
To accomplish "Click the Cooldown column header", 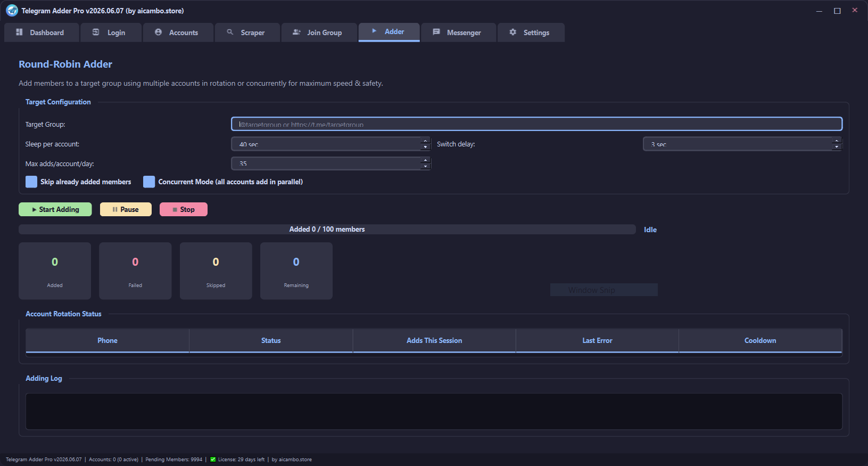I will pyautogui.click(x=760, y=340).
